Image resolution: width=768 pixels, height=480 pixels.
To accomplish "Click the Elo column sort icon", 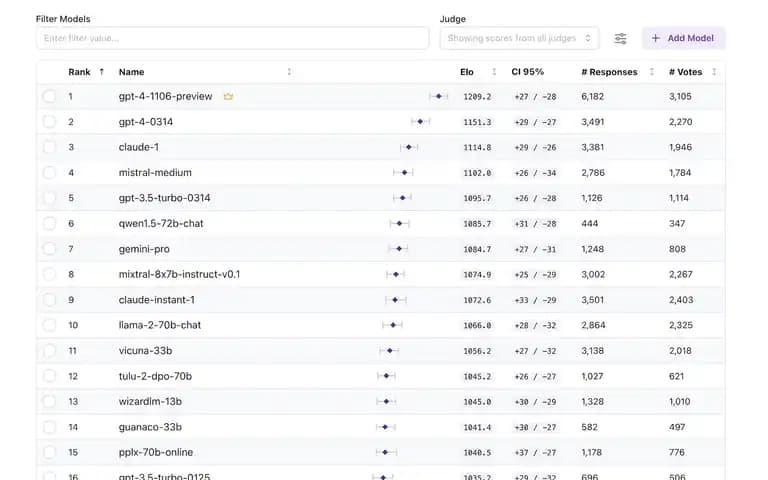I will coord(494,72).
